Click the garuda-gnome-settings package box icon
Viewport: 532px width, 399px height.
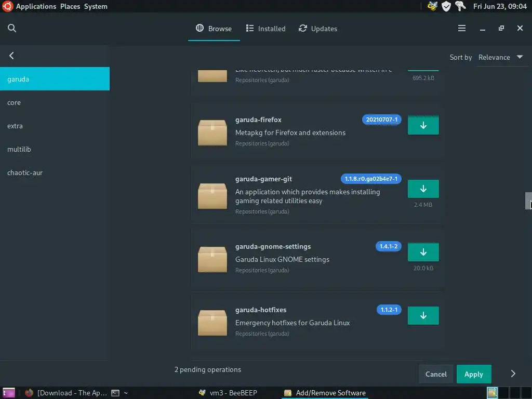pyautogui.click(x=212, y=260)
